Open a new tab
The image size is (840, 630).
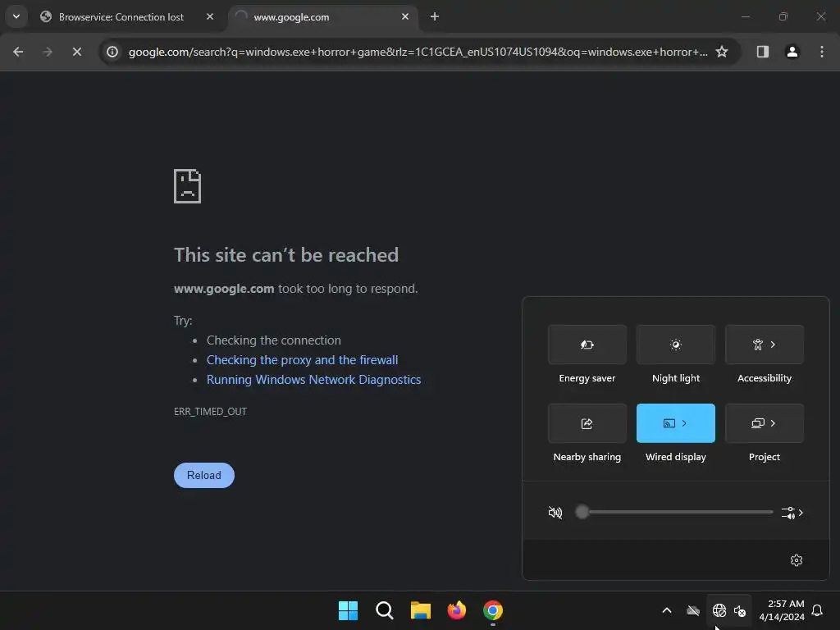click(435, 16)
